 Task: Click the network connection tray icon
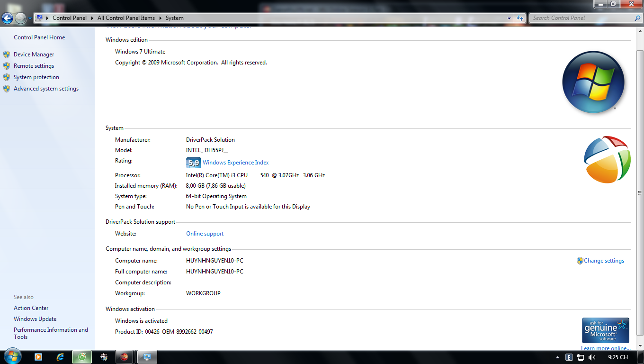(581, 357)
